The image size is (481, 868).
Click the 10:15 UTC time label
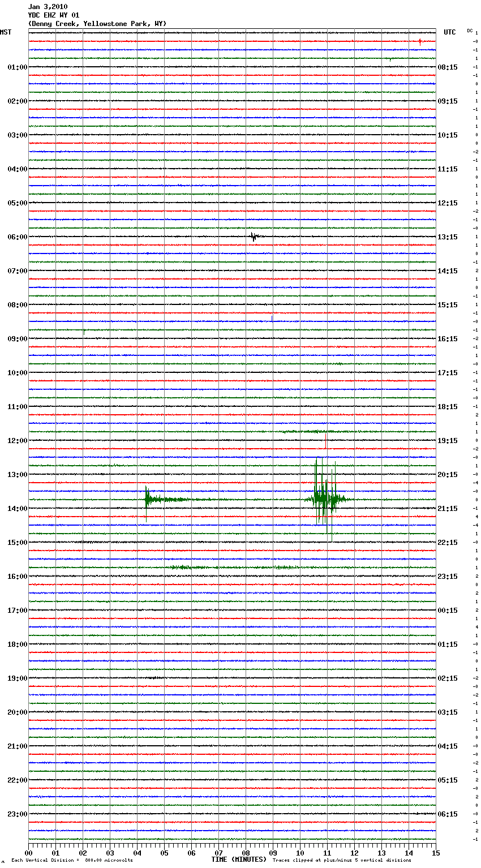click(448, 135)
